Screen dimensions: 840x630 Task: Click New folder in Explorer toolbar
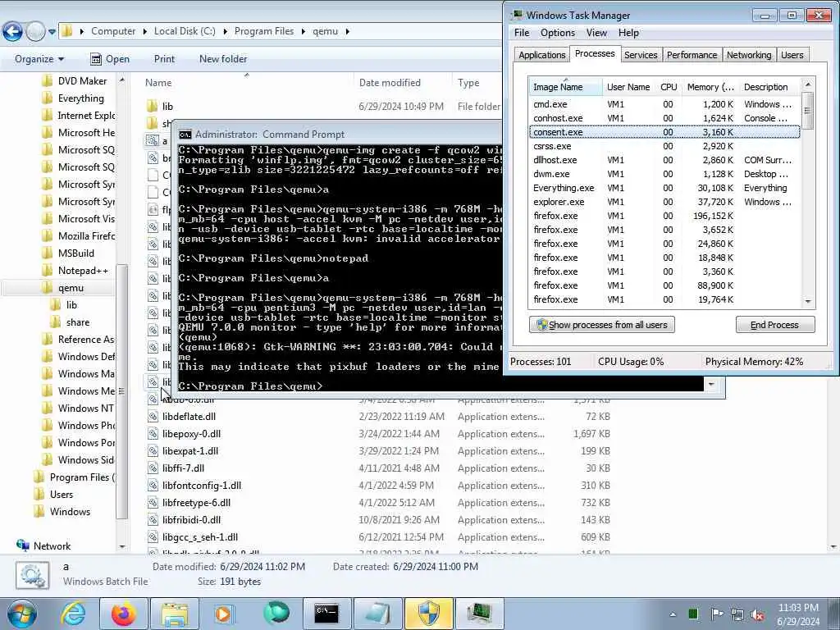(x=223, y=59)
